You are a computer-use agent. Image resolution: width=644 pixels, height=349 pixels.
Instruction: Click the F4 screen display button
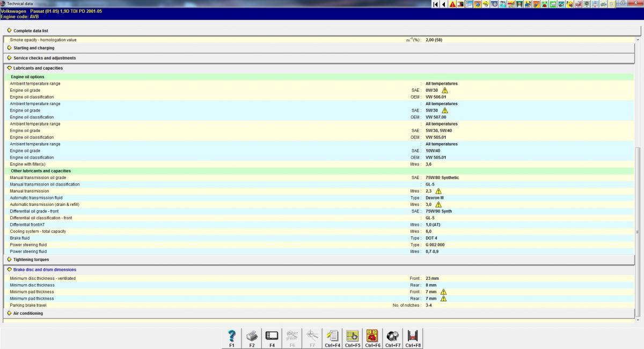pyautogui.click(x=272, y=339)
